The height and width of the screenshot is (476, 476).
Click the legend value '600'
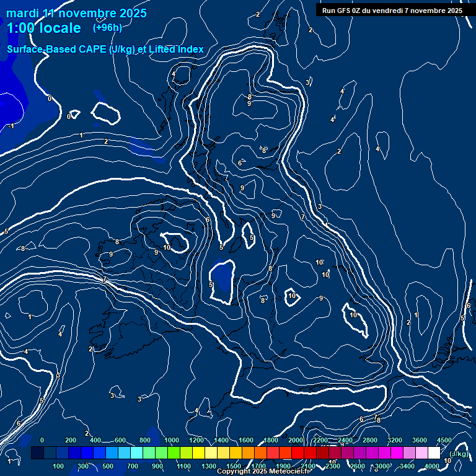[x=120, y=440]
